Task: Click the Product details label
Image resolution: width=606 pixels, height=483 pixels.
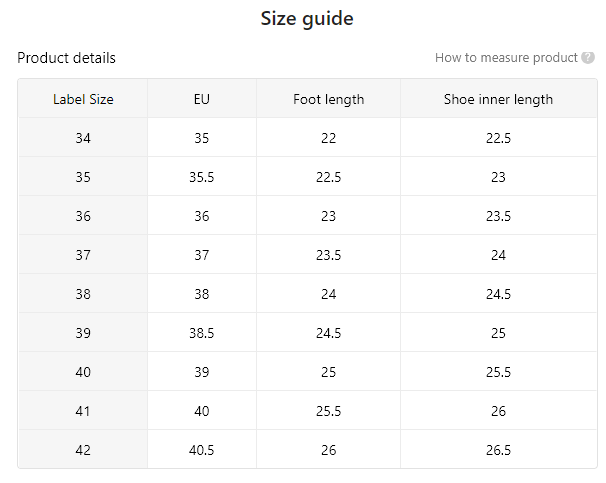Action: [x=66, y=58]
